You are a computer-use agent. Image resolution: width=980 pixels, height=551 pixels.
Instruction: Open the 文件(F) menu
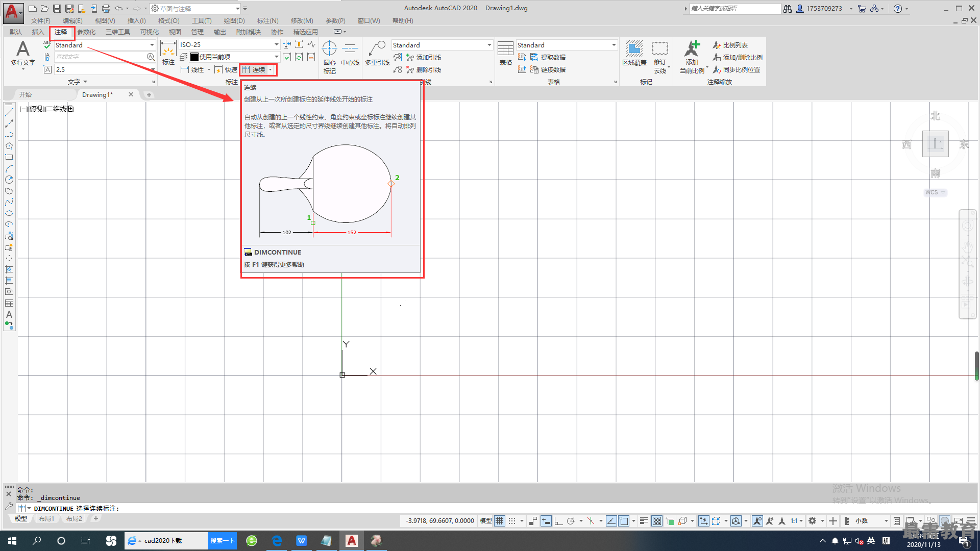(x=40, y=20)
